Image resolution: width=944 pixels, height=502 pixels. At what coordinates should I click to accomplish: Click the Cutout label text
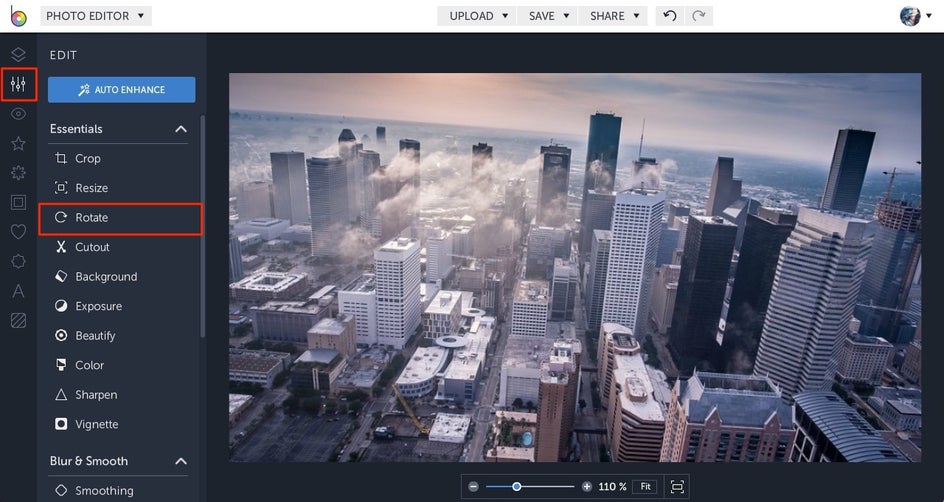[x=92, y=247]
